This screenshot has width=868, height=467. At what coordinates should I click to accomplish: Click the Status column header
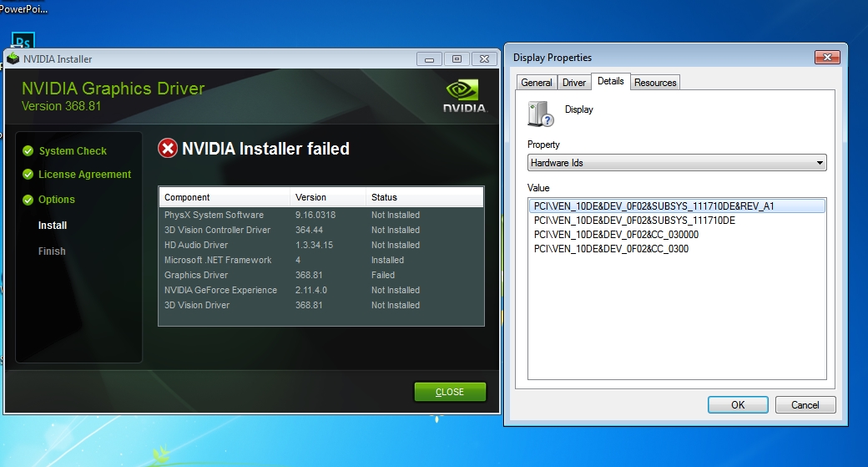(424, 197)
